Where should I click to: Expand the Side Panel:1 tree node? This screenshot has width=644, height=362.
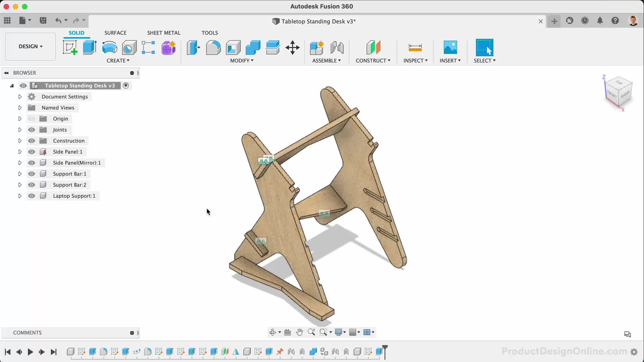click(20, 152)
